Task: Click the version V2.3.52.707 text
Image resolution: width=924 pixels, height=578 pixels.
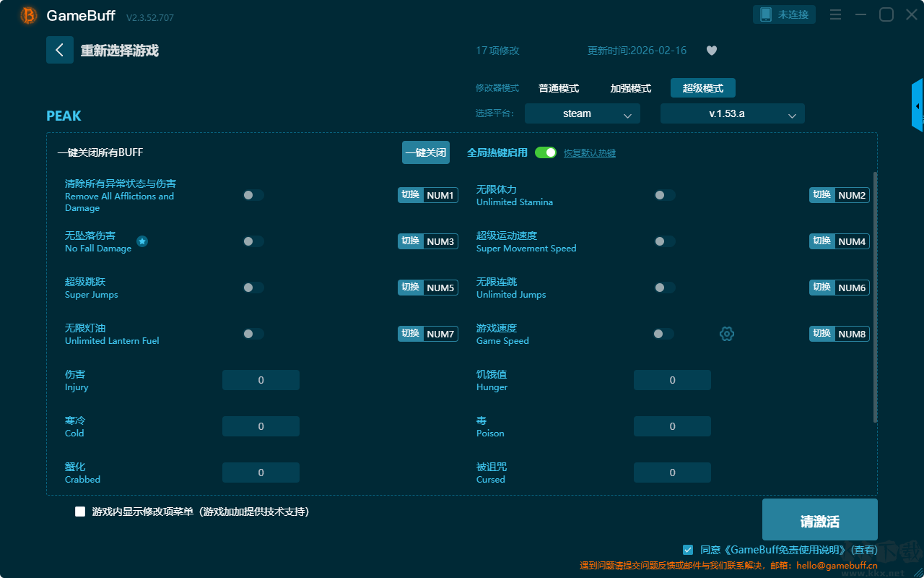Action: click(150, 17)
